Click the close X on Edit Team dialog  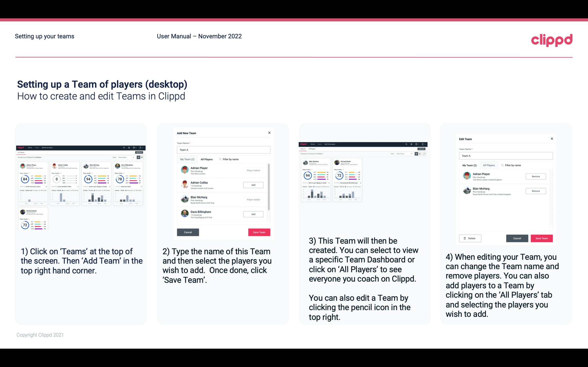pyautogui.click(x=552, y=139)
